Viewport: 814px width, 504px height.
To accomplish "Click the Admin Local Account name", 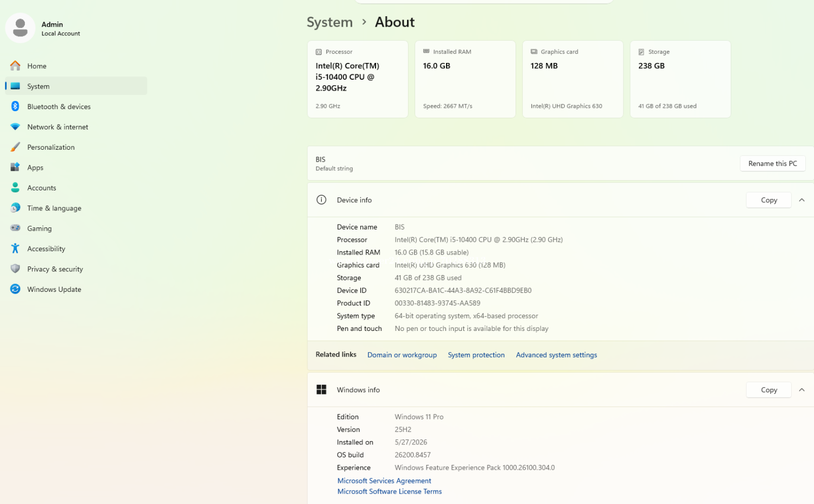I will click(x=61, y=28).
